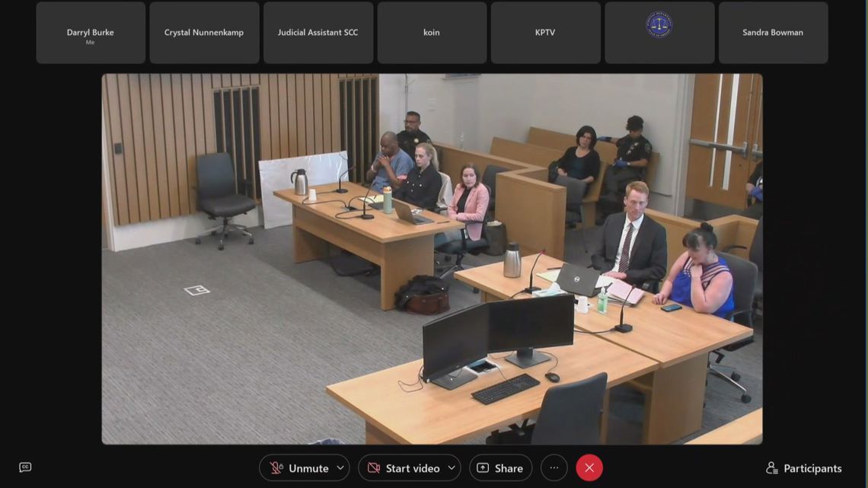868x488 pixels.
Task: Select the KPTV participant tile
Action: tap(545, 32)
